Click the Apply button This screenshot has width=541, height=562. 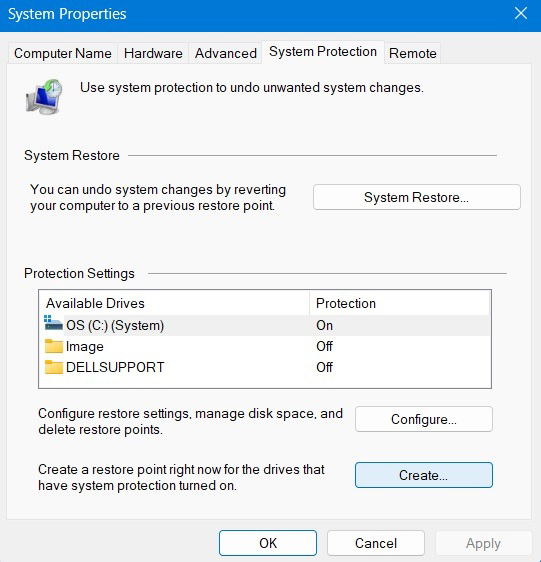tap(483, 543)
